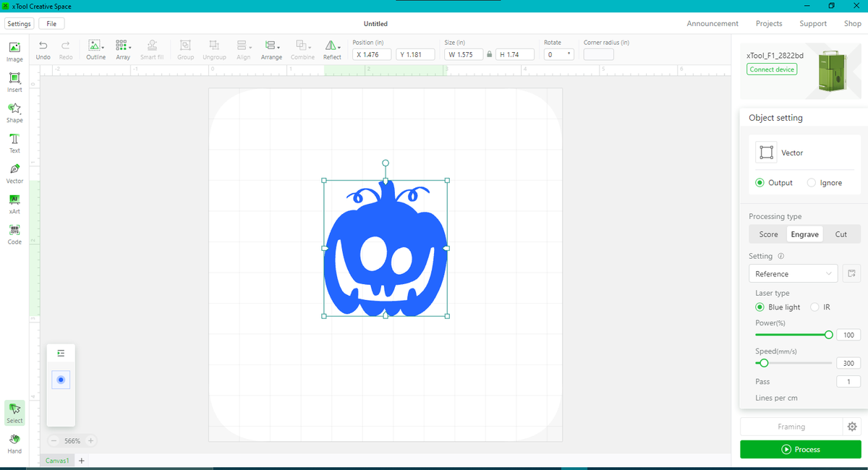Select the Vector pen tool
Image resolution: width=868 pixels, height=470 pixels.
14,170
